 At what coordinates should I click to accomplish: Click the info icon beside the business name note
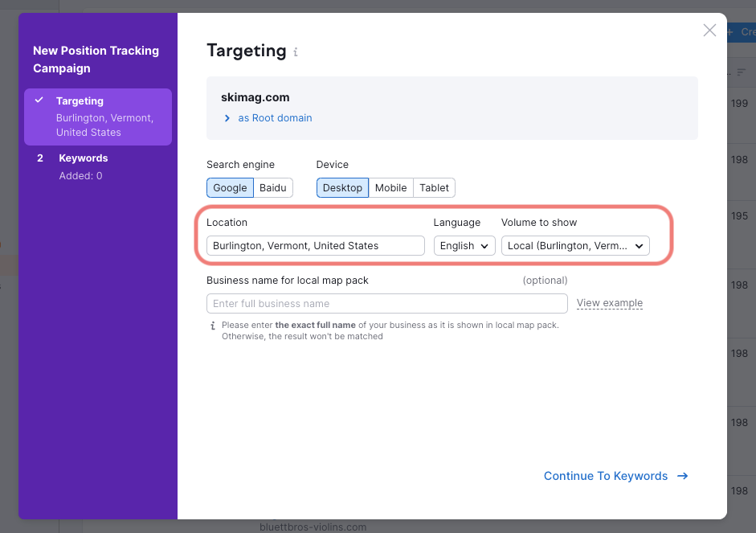[x=213, y=326]
